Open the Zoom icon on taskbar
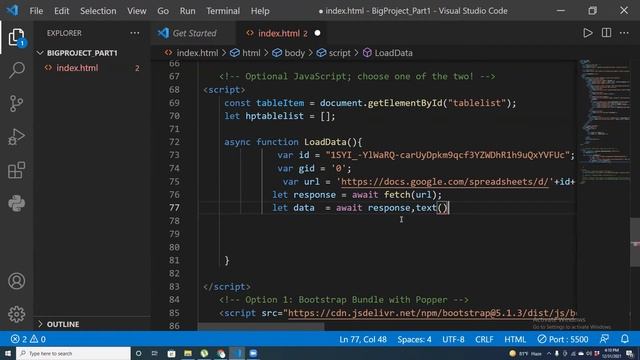This screenshot has height=360, width=640. click(253, 353)
